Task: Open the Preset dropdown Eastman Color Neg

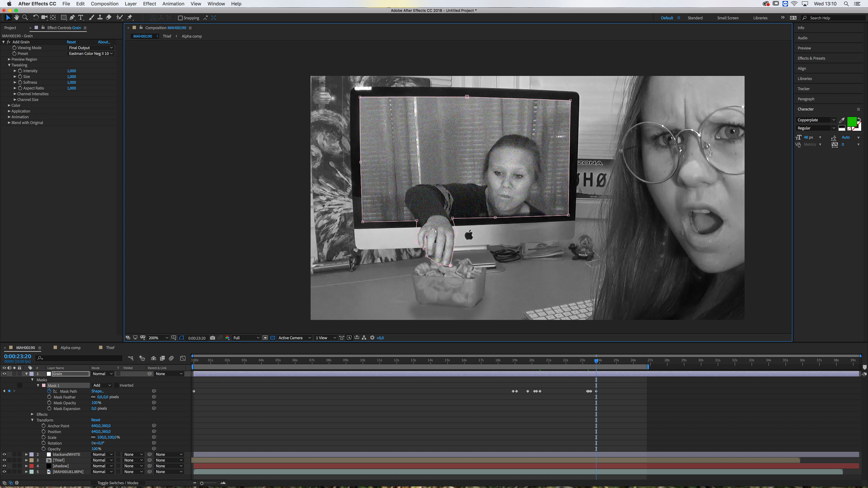Action: click(90, 54)
